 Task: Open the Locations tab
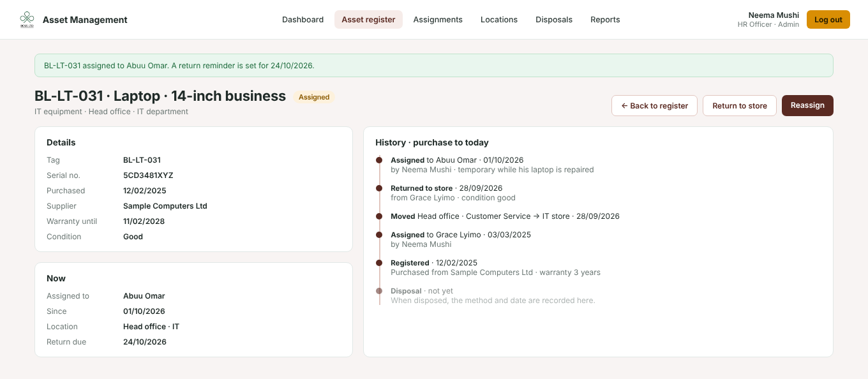499,20
